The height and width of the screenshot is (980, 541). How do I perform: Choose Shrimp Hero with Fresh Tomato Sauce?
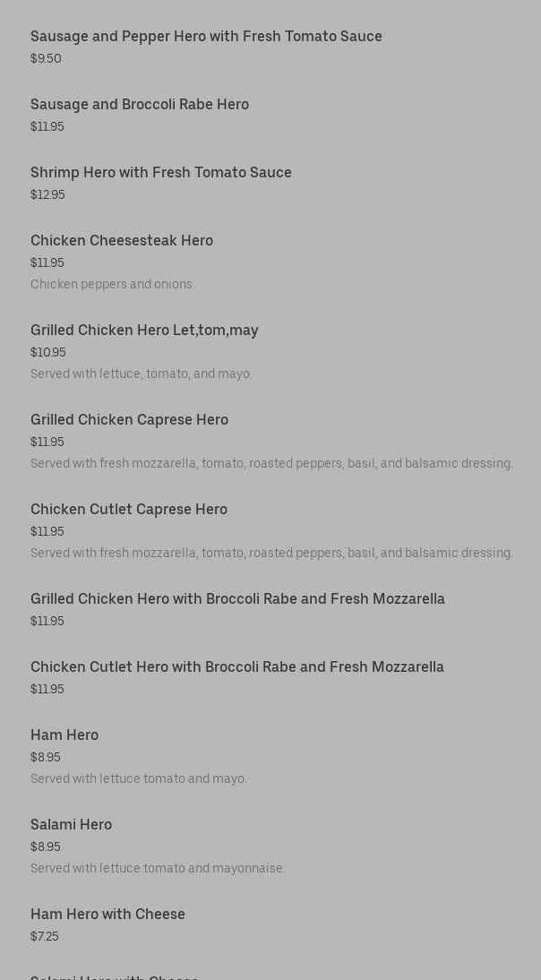tap(161, 173)
